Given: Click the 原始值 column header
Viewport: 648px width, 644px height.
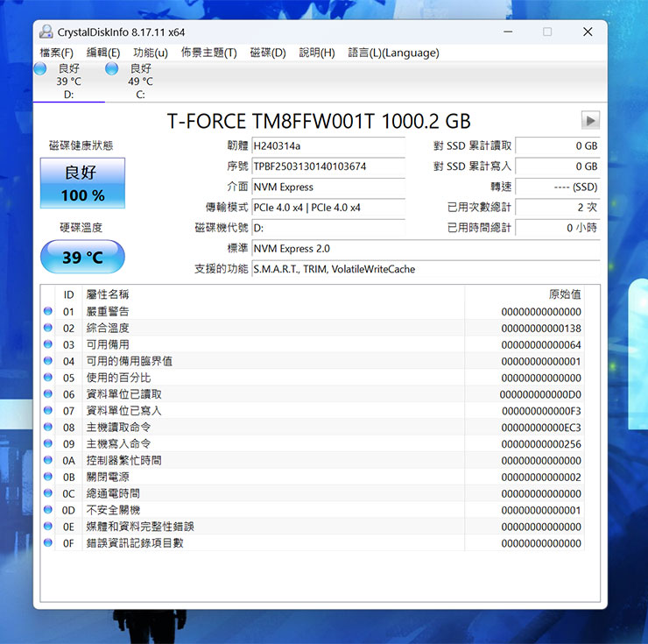Looking at the screenshot, I should (525, 294).
